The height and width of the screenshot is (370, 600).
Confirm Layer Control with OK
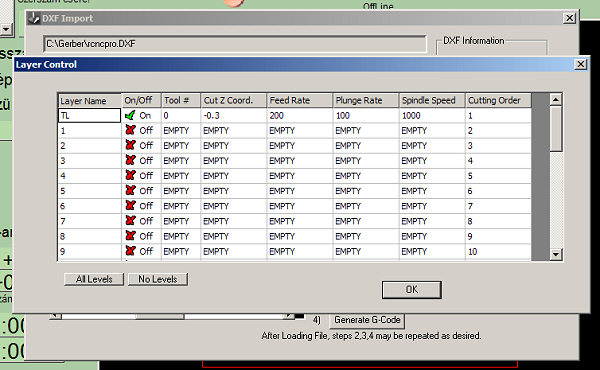pyautogui.click(x=412, y=290)
